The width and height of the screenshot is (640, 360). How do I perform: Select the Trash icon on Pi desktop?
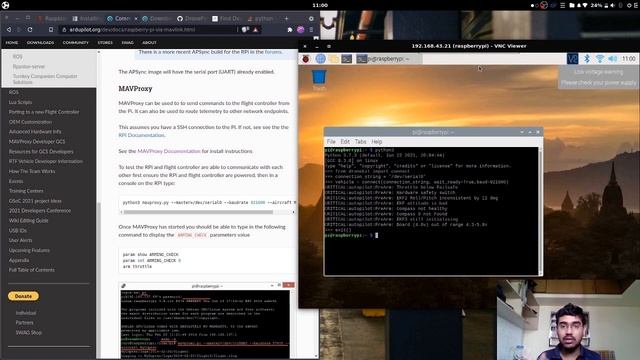319,80
